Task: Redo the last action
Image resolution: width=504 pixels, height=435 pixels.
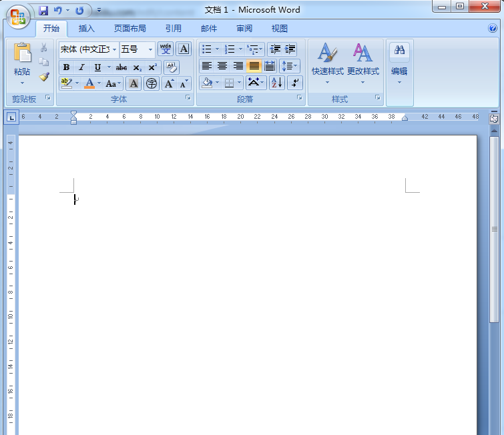Action: 79,11
